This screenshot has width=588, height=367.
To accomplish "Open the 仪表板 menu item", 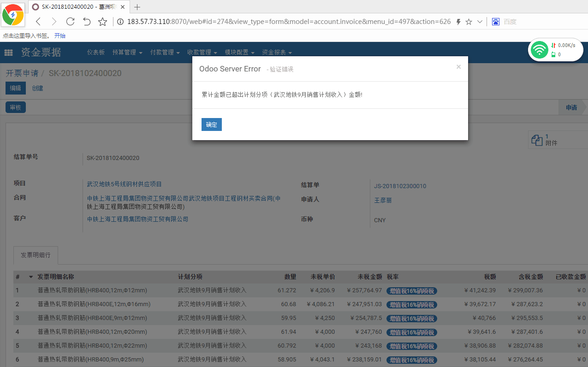I will [x=96, y=53].
